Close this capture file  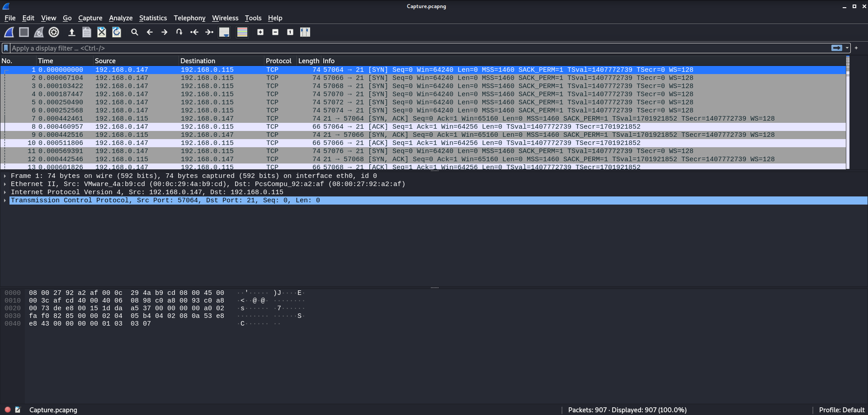102,32
